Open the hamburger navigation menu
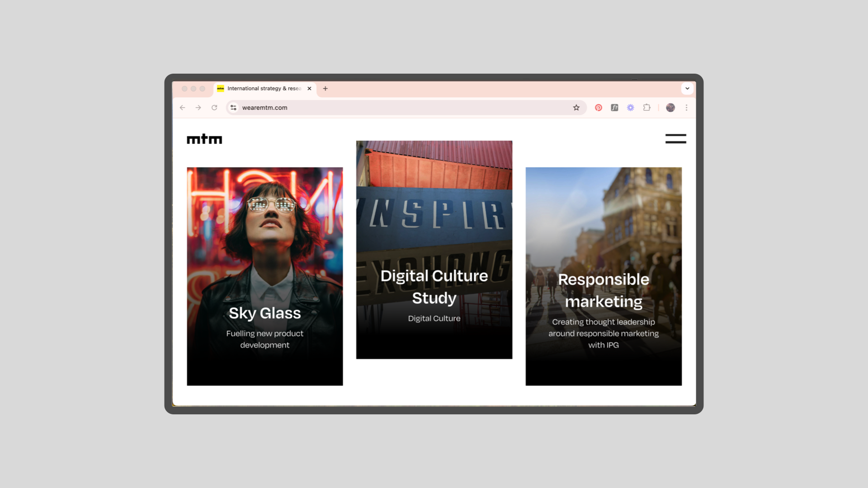This screenshot has height=488, width=868. click(675, 139)
